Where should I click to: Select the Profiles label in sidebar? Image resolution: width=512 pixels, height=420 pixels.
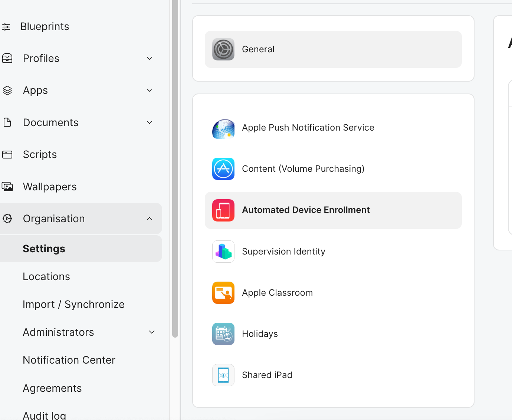pos(41,59)
